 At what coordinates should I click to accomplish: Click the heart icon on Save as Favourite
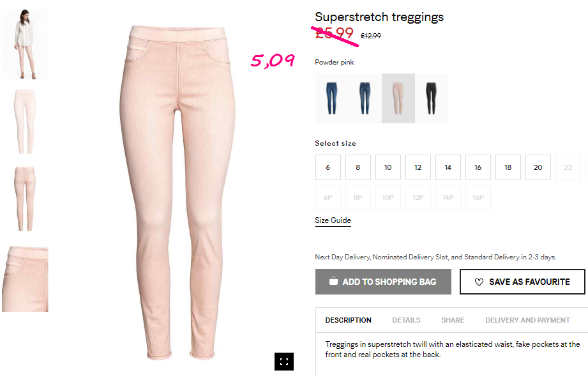[479, 282]
